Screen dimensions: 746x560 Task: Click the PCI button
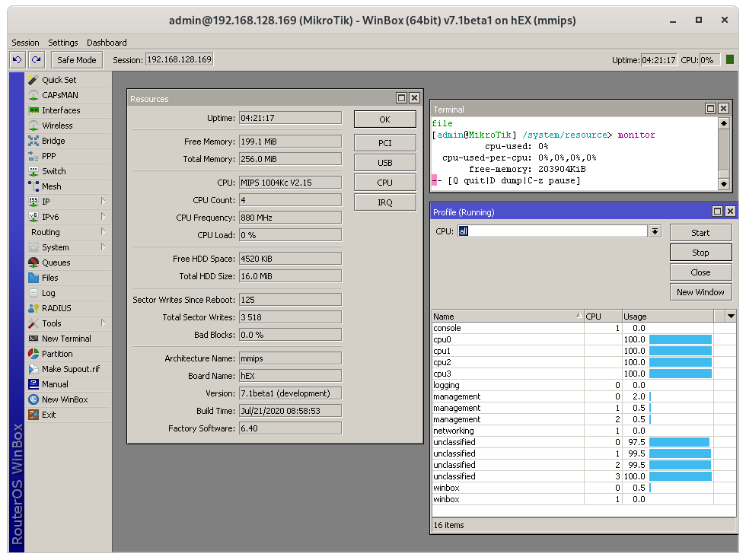pos(385,142)
